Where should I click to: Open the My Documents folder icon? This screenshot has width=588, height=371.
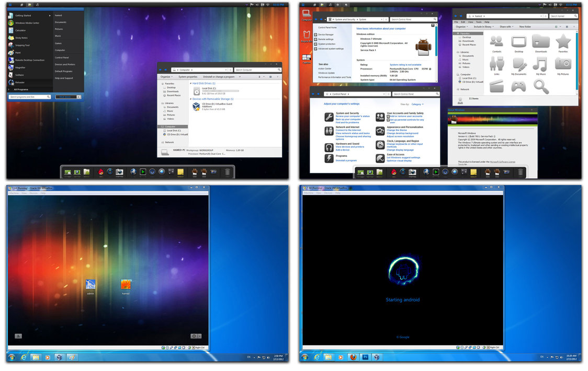(x=518, y=66)
